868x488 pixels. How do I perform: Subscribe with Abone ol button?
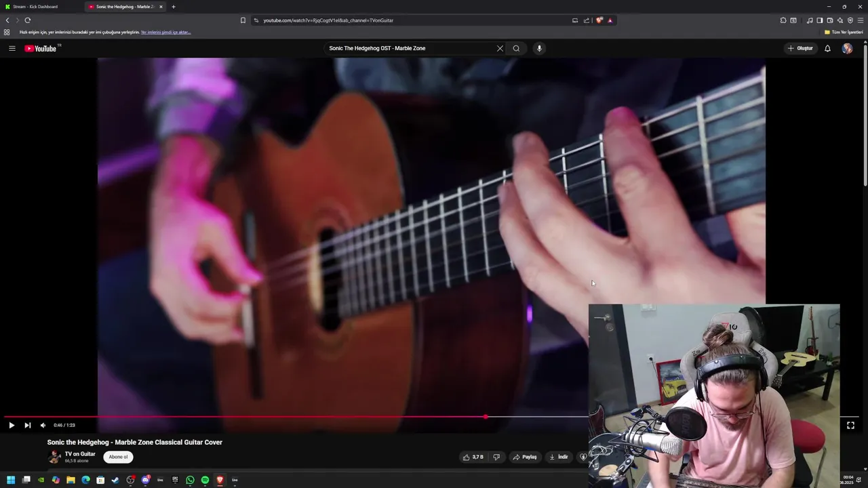tap(118, 457)
